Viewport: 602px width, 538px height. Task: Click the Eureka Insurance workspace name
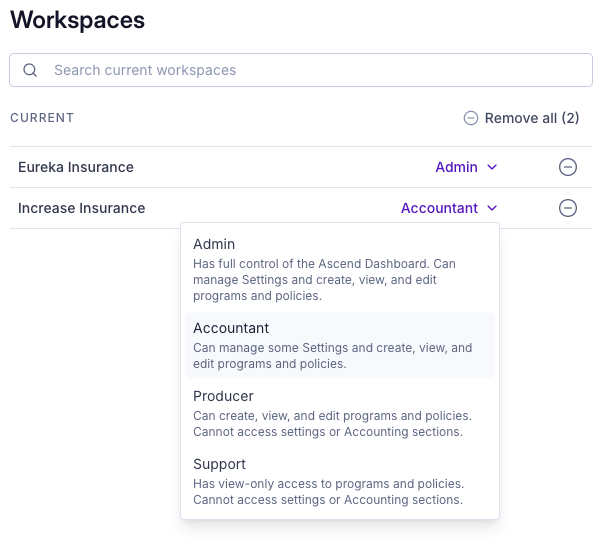[x=76, y=167]
